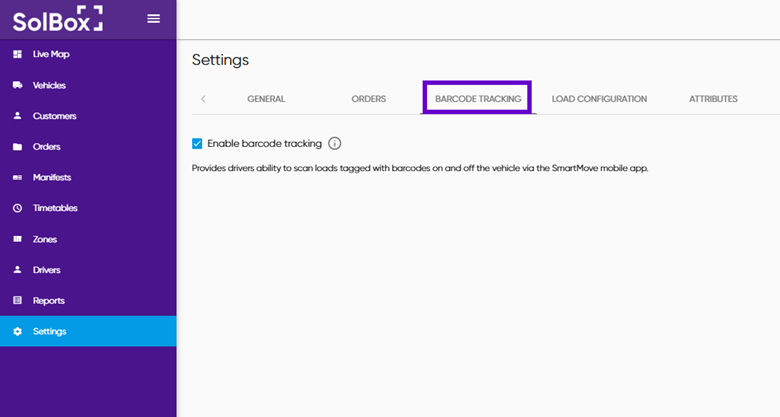This screenshot has height=417, width=780.
Task: Switch to the Orders settings tab
Action: pos(369,99)
